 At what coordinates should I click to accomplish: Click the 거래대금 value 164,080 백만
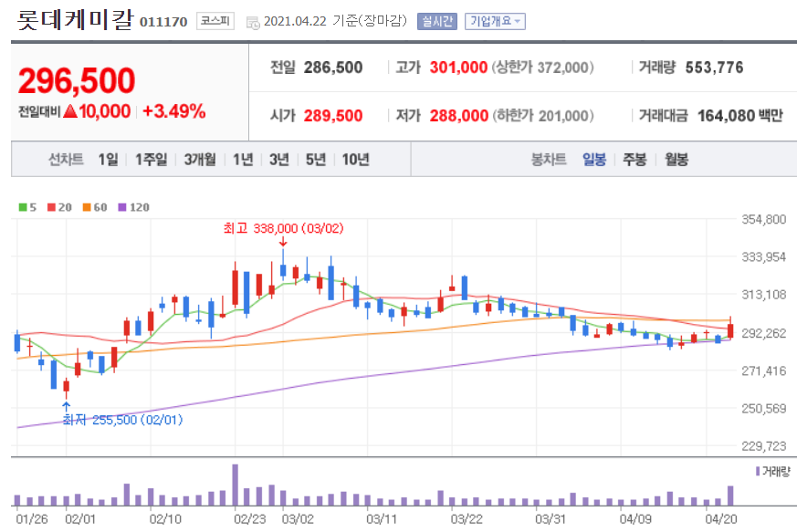(x=740, y=116)
